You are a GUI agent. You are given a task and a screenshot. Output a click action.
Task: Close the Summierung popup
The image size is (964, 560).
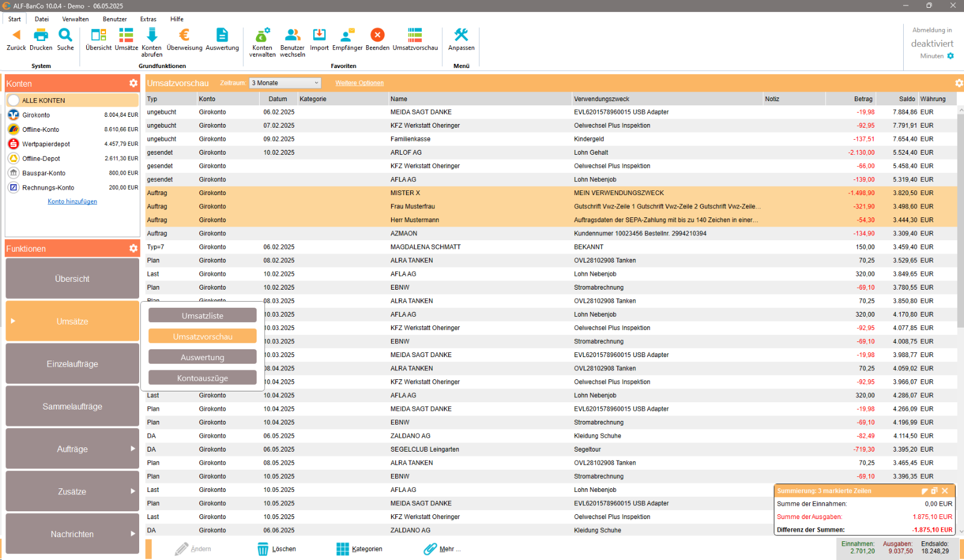coord(945,491)
